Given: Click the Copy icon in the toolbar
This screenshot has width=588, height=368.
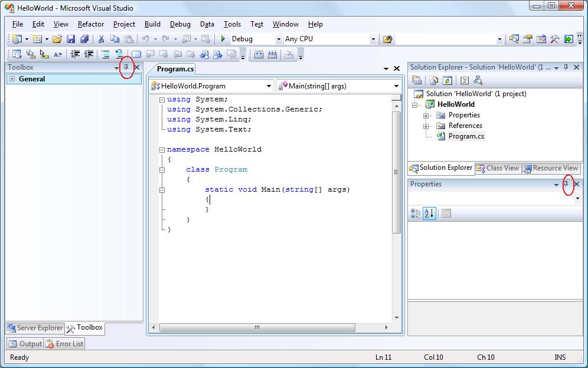Looking at the screenshot, I should (115, 39).
